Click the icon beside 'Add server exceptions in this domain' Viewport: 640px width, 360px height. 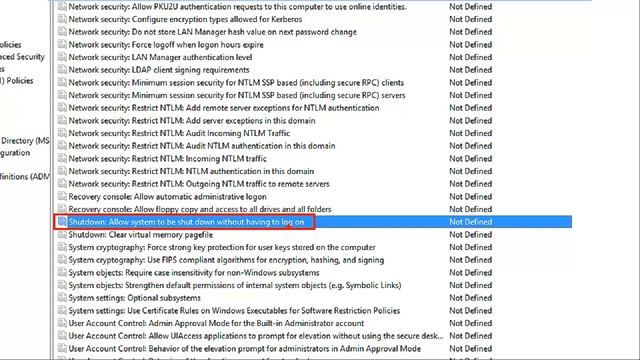62,120
